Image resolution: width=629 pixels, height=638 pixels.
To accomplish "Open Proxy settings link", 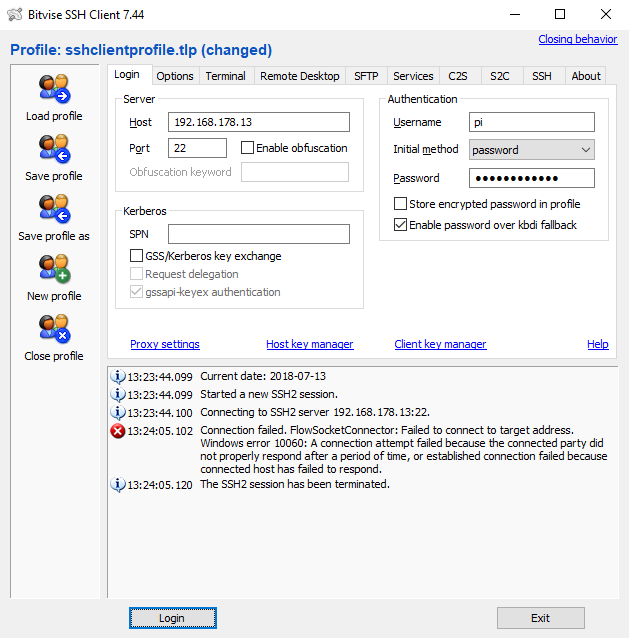I will [165, 344].
